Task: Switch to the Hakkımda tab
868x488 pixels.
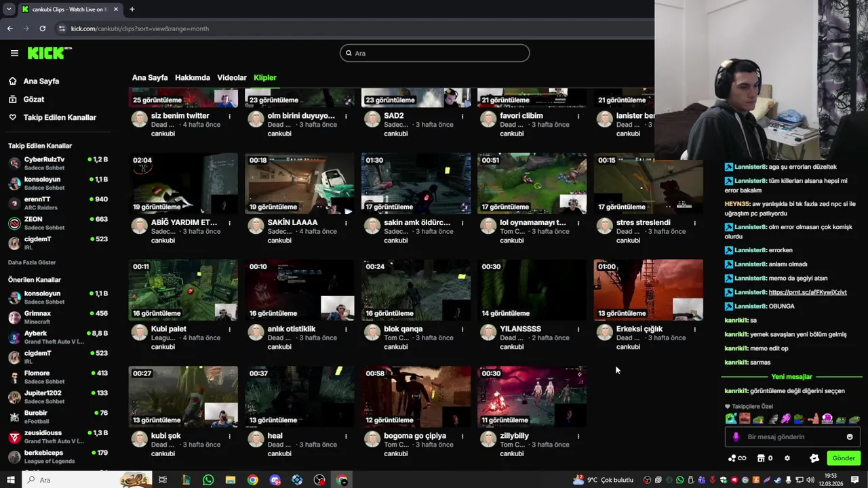Action: click(x=193, y=77)
